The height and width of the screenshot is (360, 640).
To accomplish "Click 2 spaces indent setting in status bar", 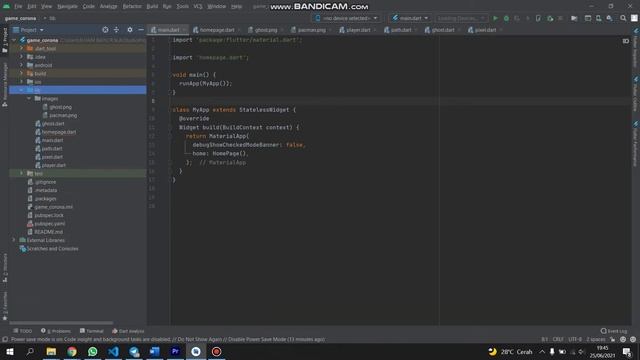I will pyautogui.click(x=596, y=339).
